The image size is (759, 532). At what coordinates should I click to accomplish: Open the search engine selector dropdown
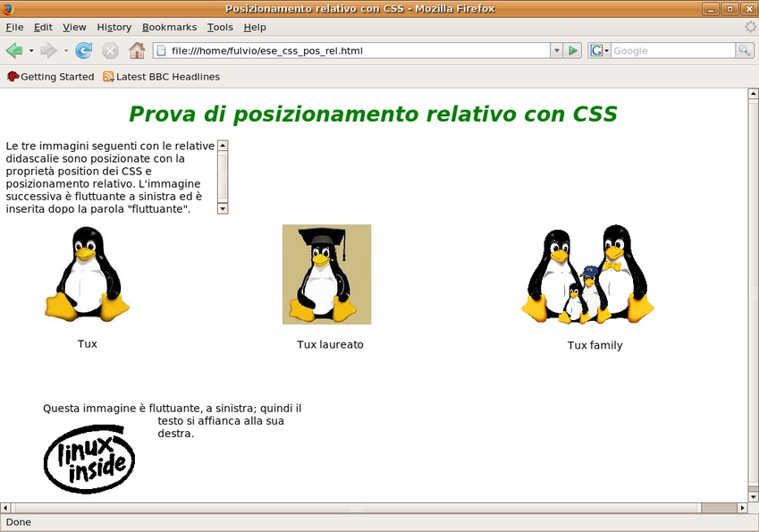click(599, 51)
